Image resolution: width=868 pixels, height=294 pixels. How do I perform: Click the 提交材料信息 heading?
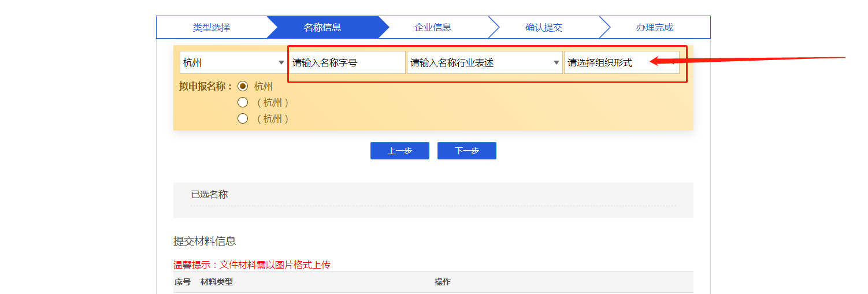click(x=205, y=241)
